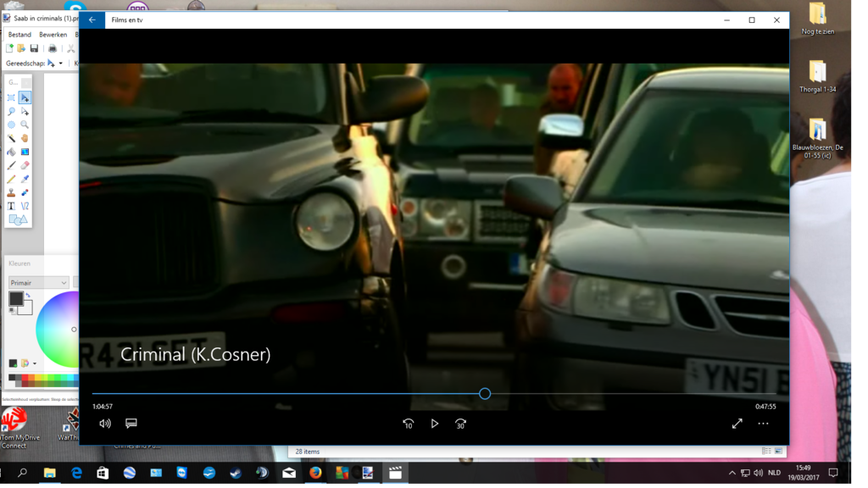Select the Paintbrush tool

pos(11,165)
